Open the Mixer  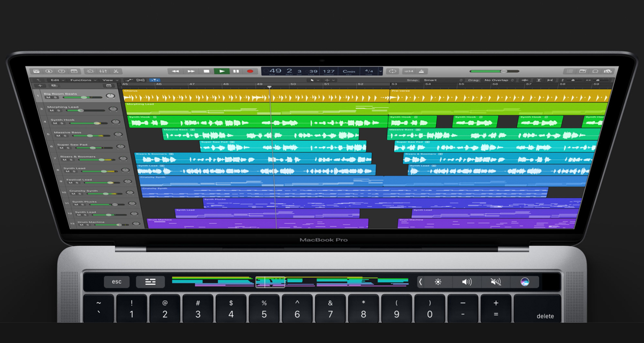[x=103, y=71]
